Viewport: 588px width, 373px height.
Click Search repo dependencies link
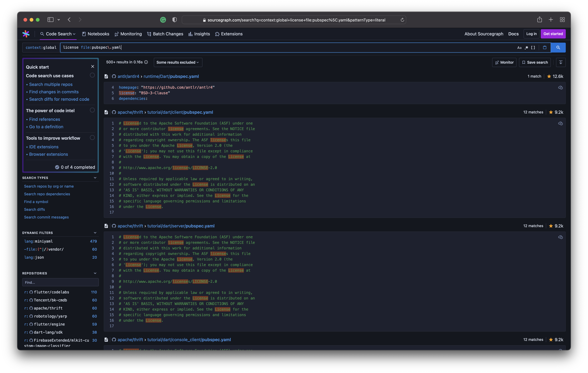47,194
